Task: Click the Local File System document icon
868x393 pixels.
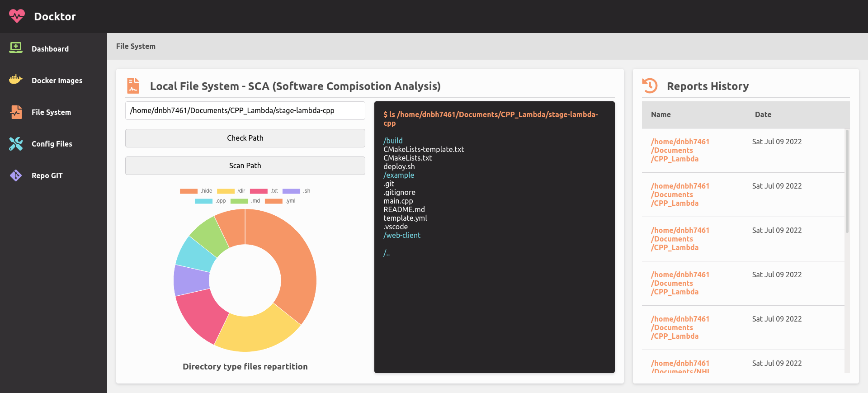Action: 133,85
